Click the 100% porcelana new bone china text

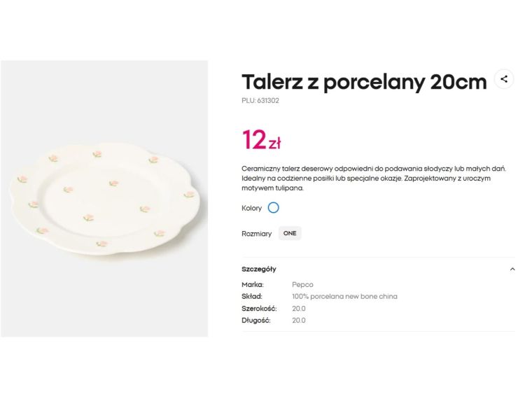point(344,297)
